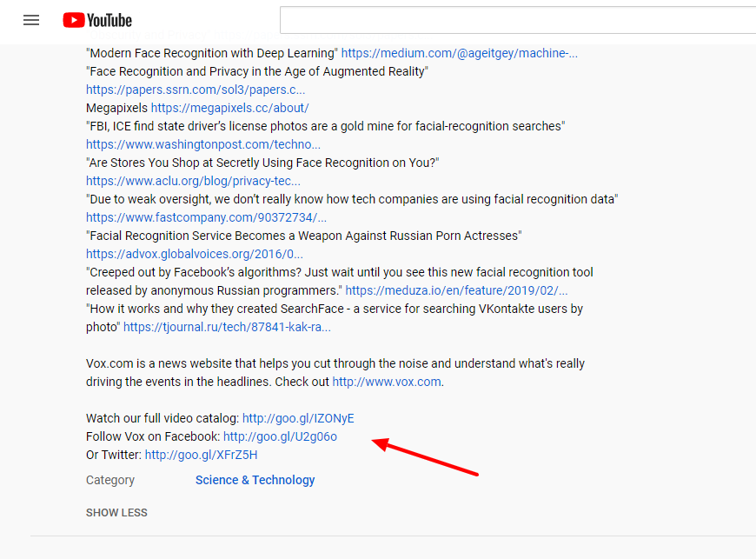Viewport: 756px width, 559px height.
Task: Open the papers.ssrn.com link
Action: pyautogui.click(x=196, y=89)
